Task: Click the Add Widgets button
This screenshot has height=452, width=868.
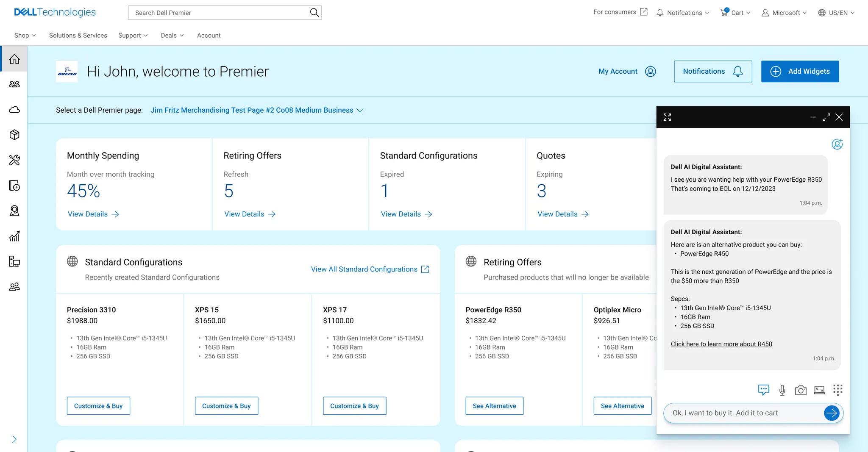Action: [800, 72]
